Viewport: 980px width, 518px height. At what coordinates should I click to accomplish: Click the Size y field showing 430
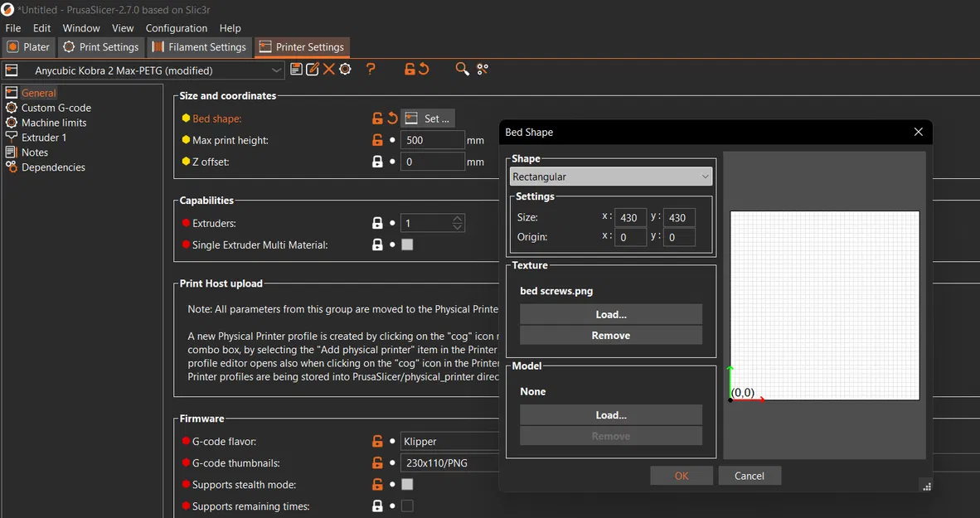679,217
